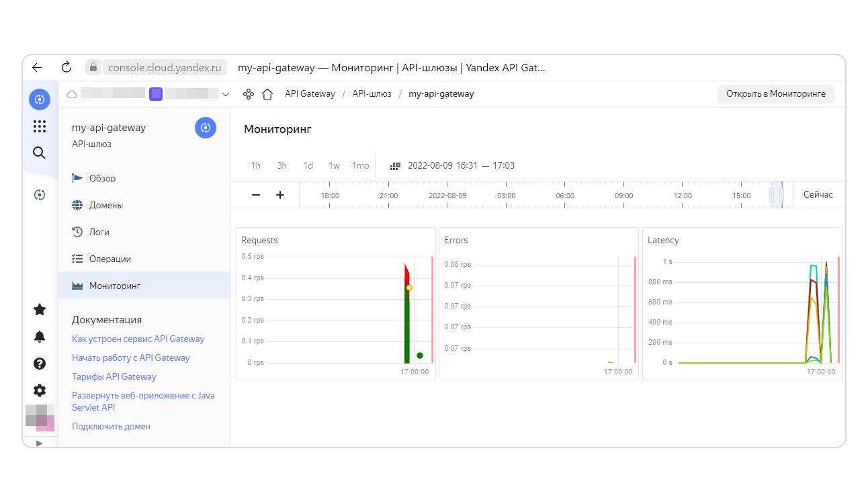868x502 pixels.
Task: Select the Мониторинг menu item
Action: pos(144,286)
